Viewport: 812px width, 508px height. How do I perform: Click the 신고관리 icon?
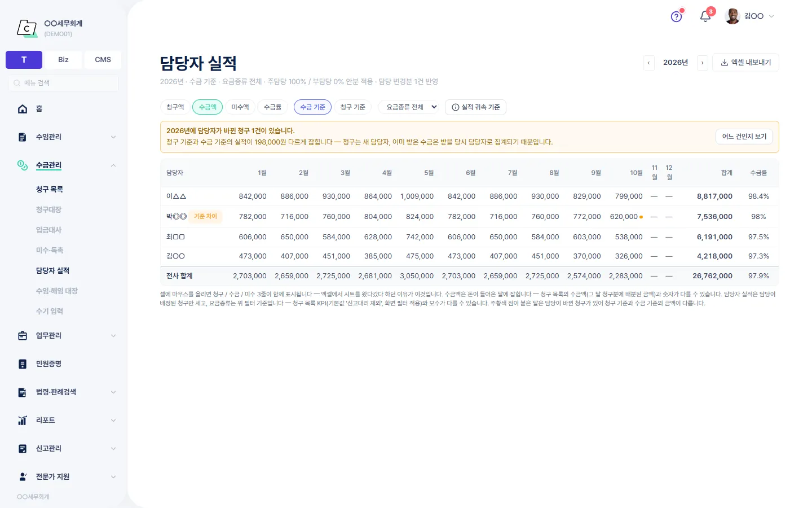(x=23, y=449)
